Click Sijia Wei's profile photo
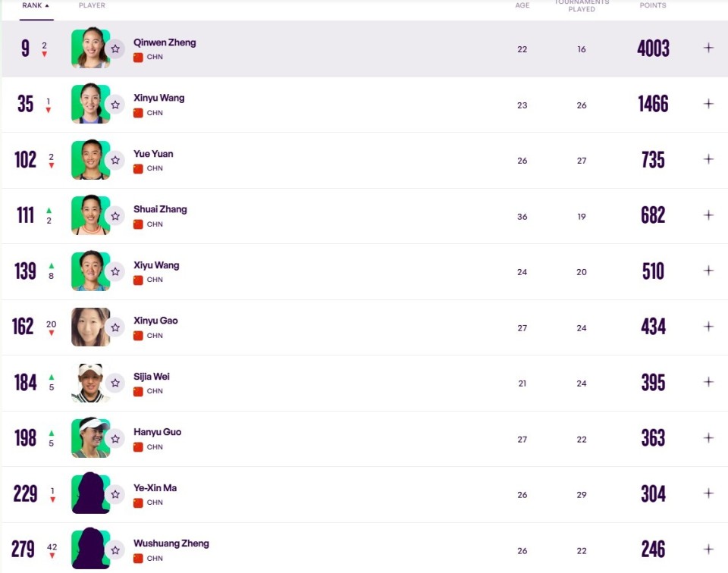The height and width of the screenshot is (573, 728). pos(90,382)
